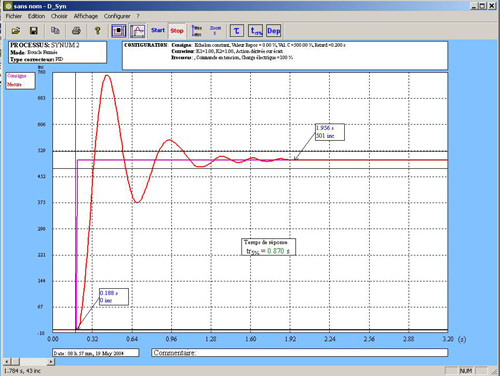This screenshot has height=376, width=500.
Task: Click the synoptic block diagram toolbar icon
Action: pyautogui.click(x=119, y=31)
